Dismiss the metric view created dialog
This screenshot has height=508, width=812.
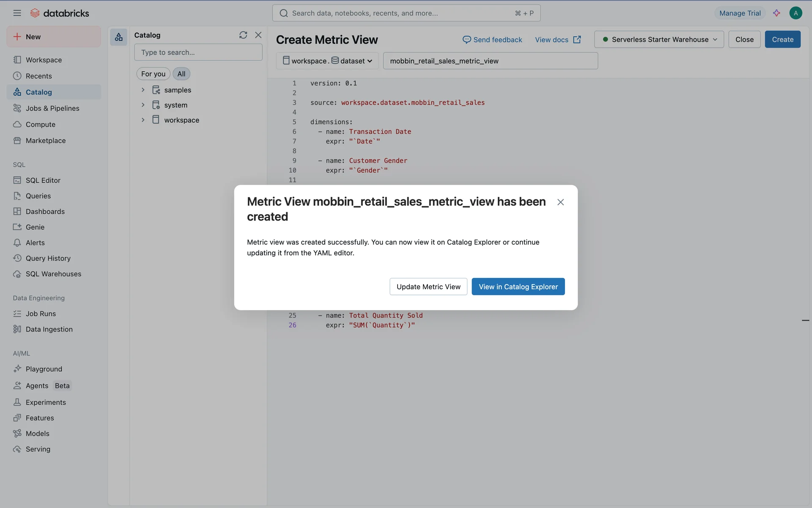pyautogui.click(x=560, y=202)
